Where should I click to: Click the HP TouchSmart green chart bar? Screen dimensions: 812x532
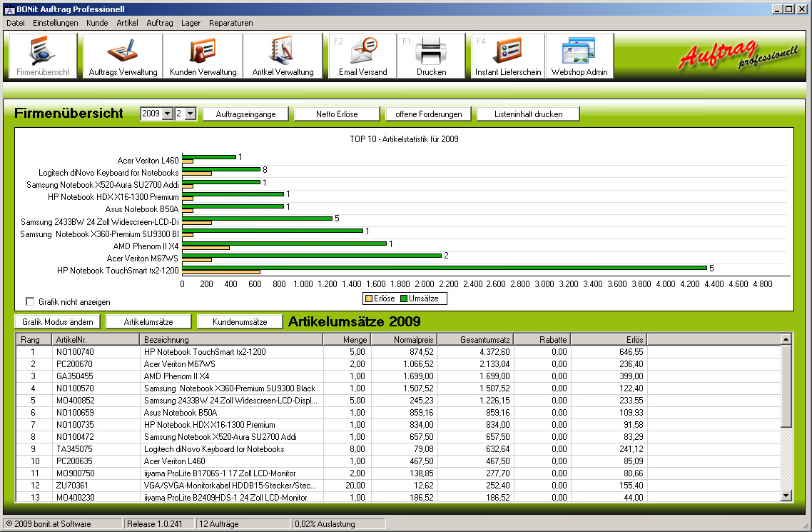445,268
